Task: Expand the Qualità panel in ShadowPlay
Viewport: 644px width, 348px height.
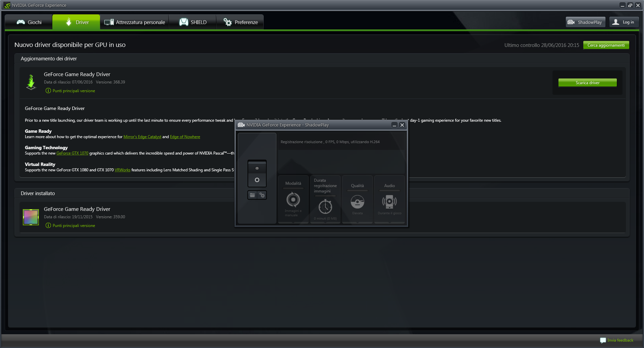Action: 358,199
